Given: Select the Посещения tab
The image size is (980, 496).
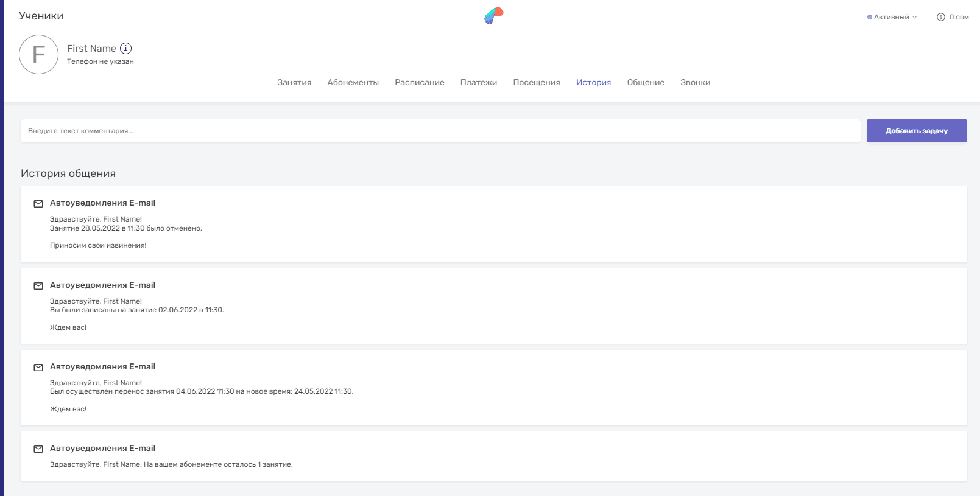Looking at the screenshot, I should tap(536, 83).
